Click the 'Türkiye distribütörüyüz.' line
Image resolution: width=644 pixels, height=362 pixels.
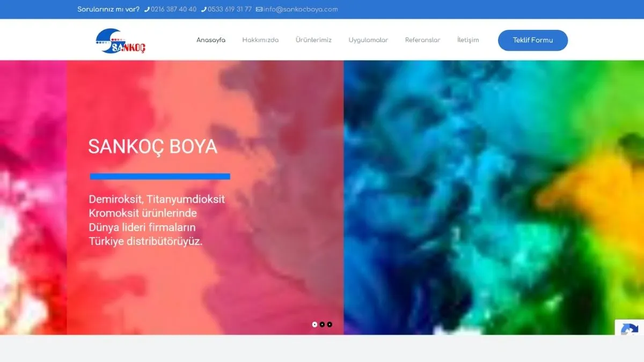coord(146,241)
